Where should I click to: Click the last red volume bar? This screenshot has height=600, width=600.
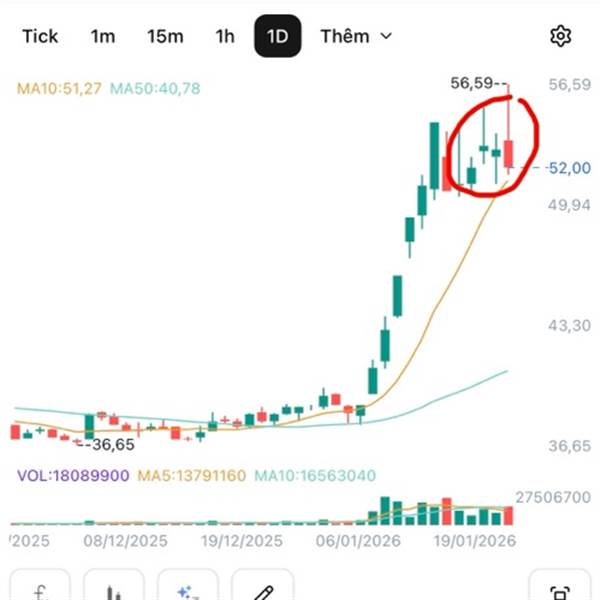pos(508,515)
